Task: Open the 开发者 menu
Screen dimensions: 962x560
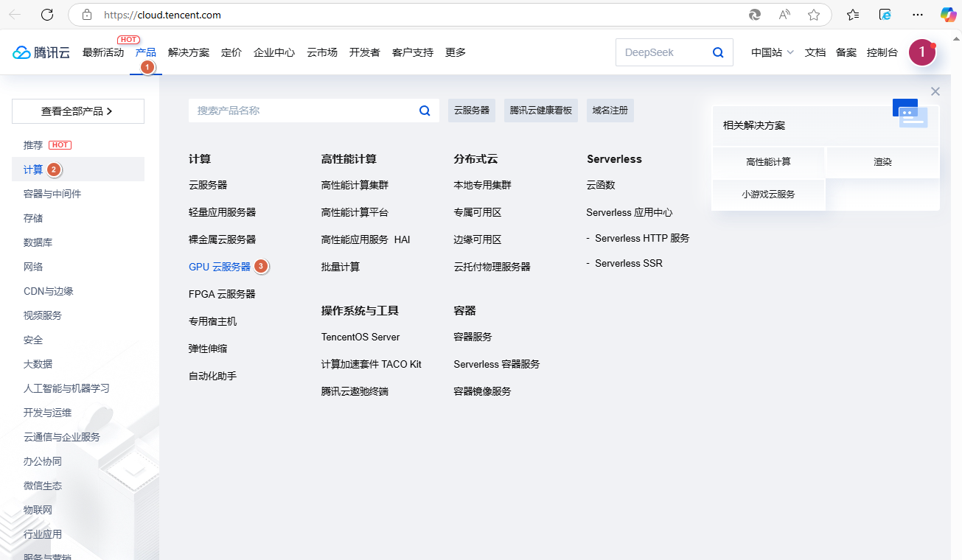Action: [x=365, y=52]
